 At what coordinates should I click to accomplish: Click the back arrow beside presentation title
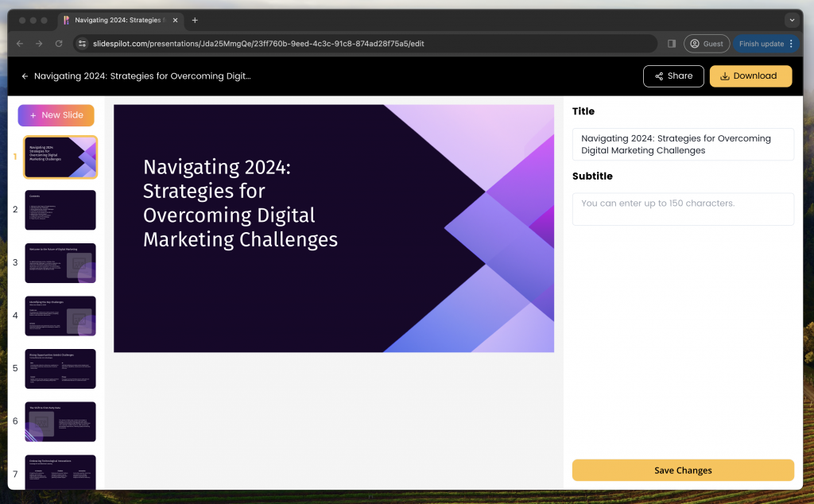pos(25,76)
